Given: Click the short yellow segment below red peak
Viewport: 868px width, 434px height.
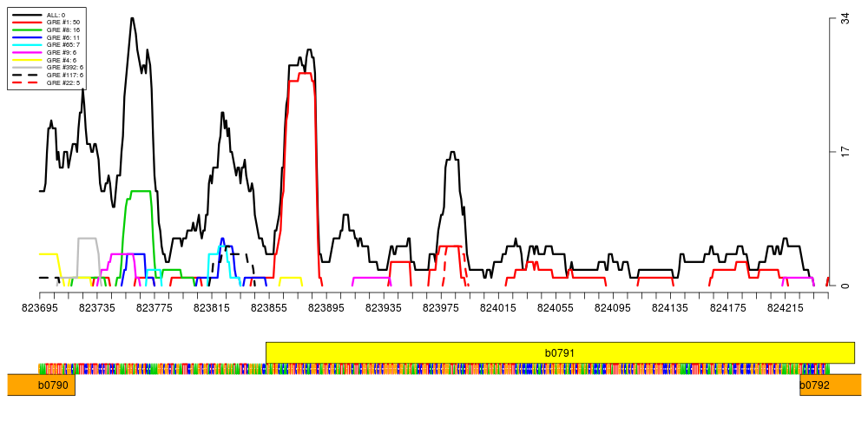Looking at the screenshot, I should coord(290,278).
